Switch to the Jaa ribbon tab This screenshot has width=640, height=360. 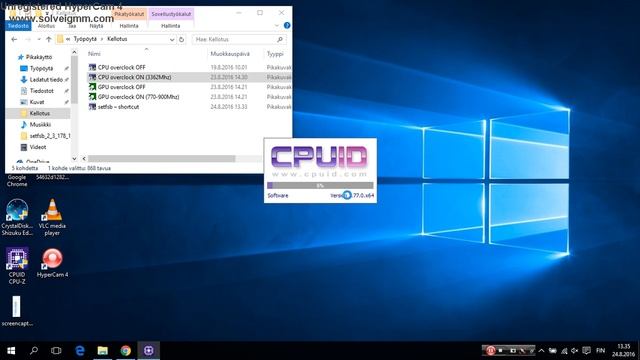pos(72,26)
